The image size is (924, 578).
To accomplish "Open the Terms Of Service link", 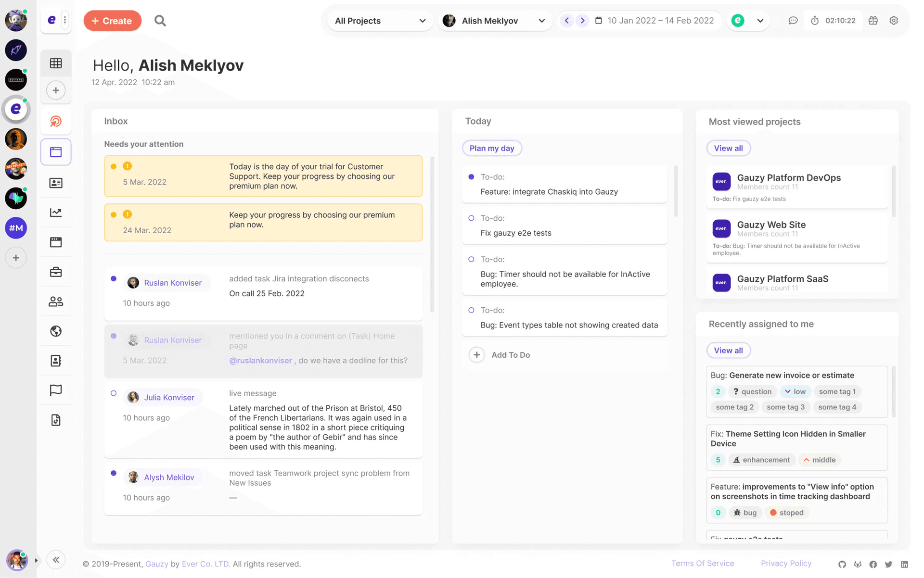I will click(702, 563).
